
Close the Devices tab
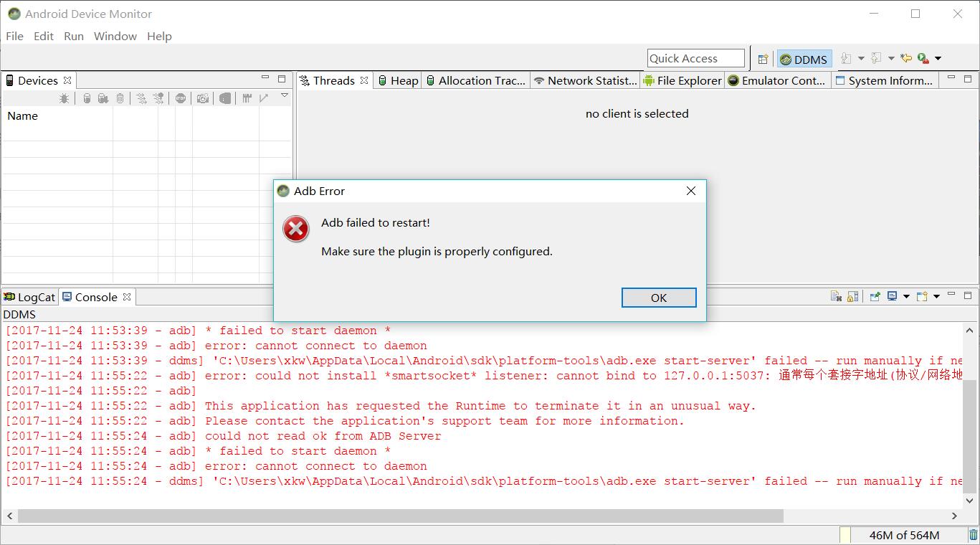pyautogui.click(x=67, y=80)
